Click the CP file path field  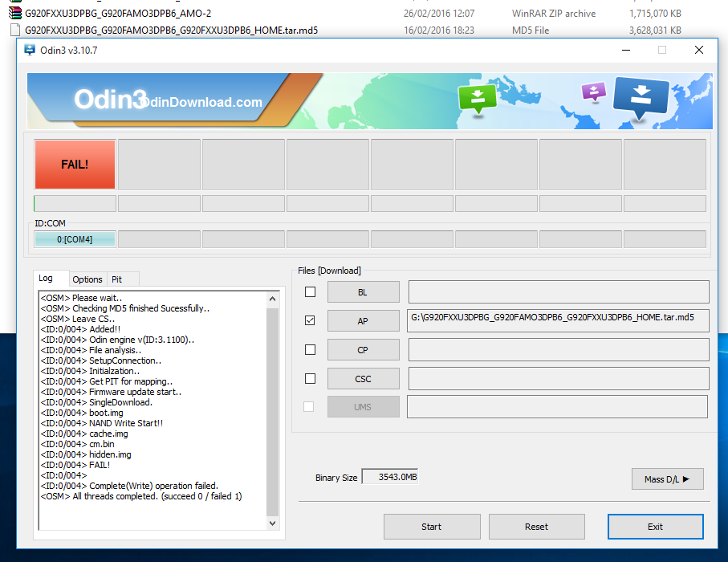tap(559, 350)
